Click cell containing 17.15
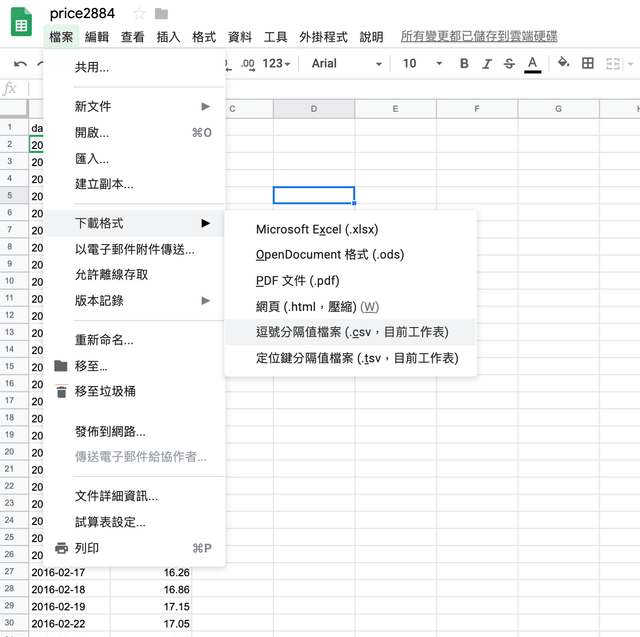Screen dimensions: 640x637 click(151, 606)
